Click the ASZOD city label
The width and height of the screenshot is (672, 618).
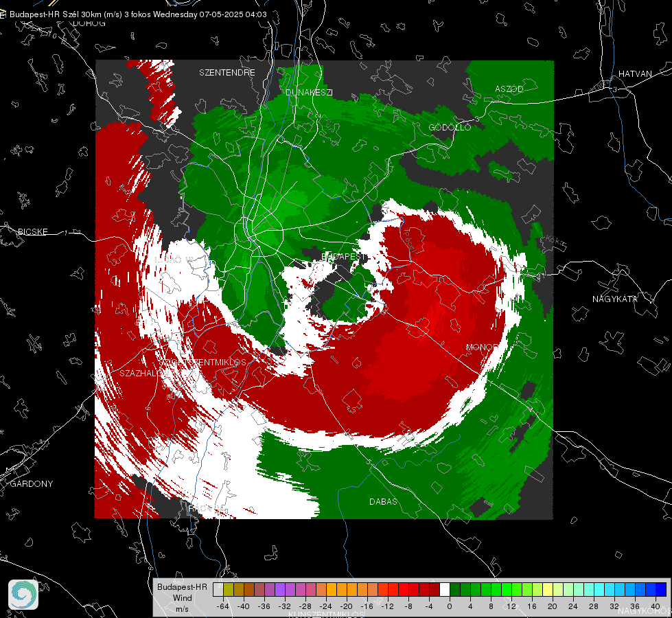509,89
